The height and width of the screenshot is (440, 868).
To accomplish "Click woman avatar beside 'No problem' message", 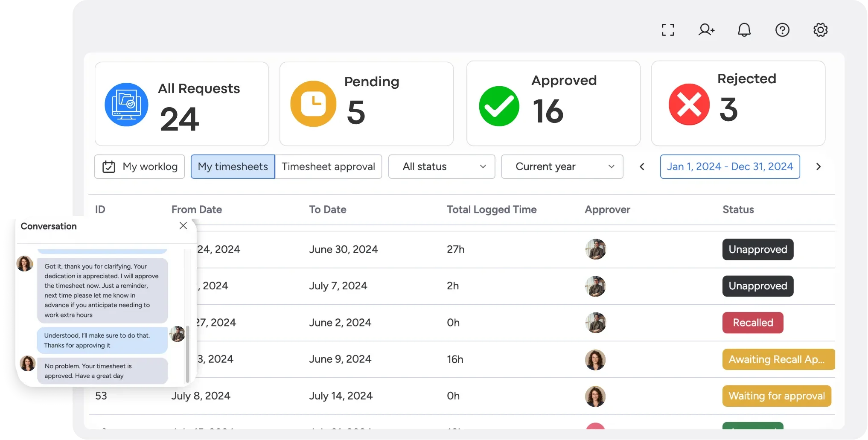I will (x=28, y=364).
